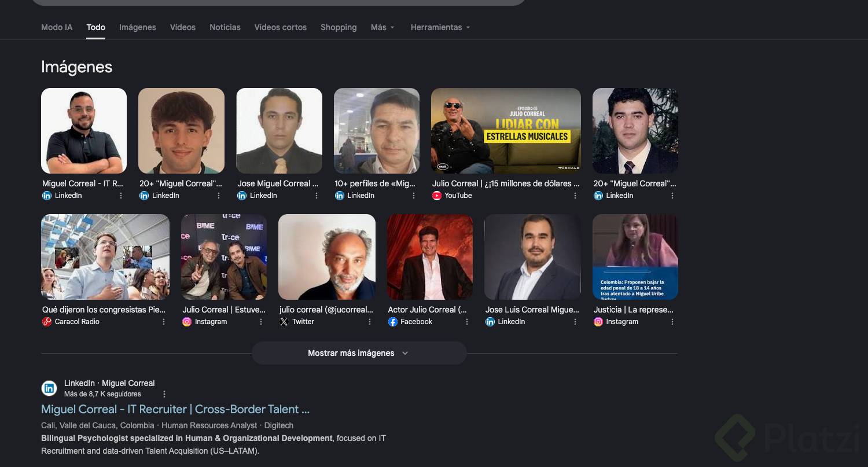
Task: Click the 'Jose Miguel Correal ...' image caption
Action: point(278,183)
